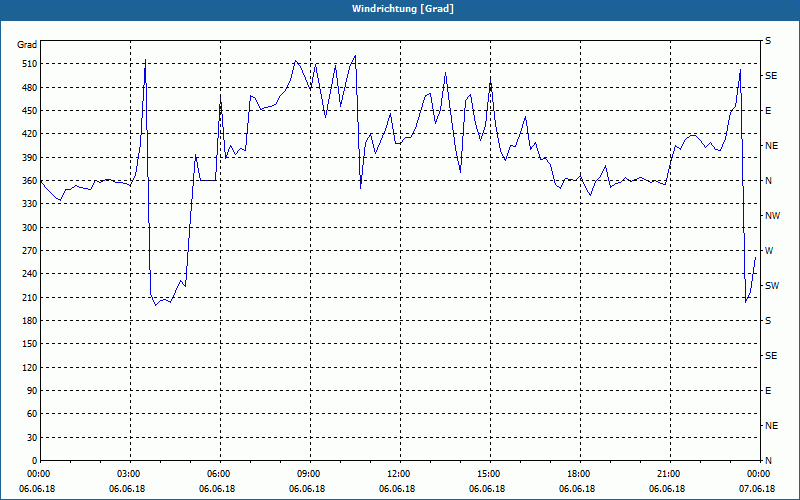Pick the 360 tick label on the left axis
This screenshot has height=500, width=800.
29,181
